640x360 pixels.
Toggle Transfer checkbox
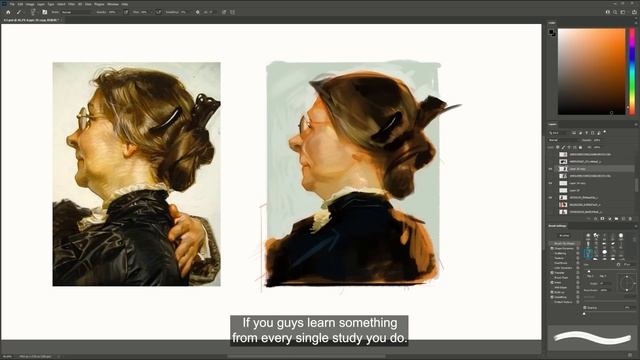552,273
